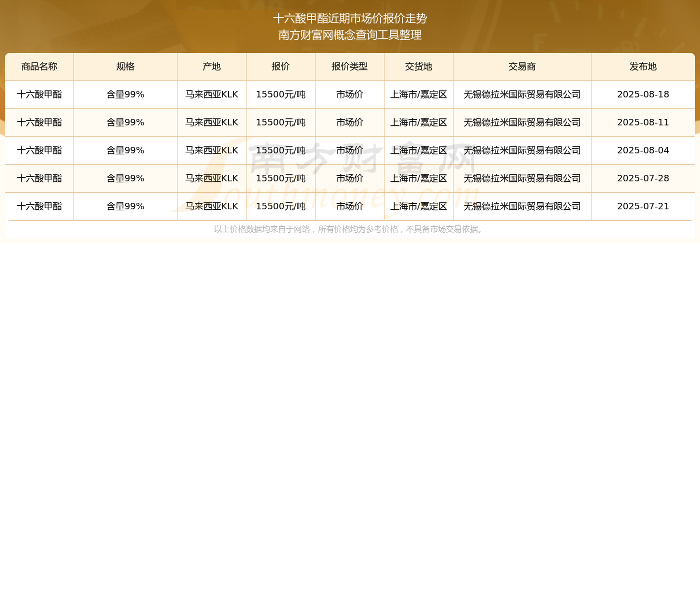Click the 报价类型 column header
This screenshot has width=700, height=602.
click(x=350, y=66)
